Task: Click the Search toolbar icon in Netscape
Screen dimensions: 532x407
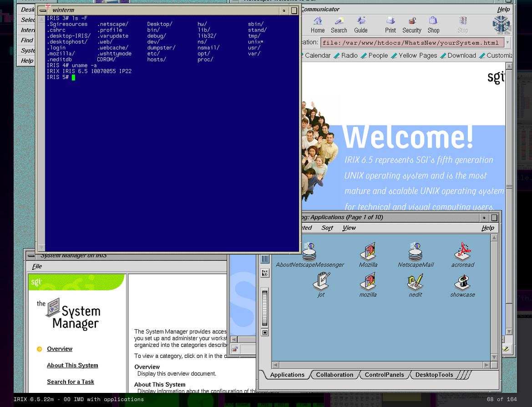Action: pos(339,25)
